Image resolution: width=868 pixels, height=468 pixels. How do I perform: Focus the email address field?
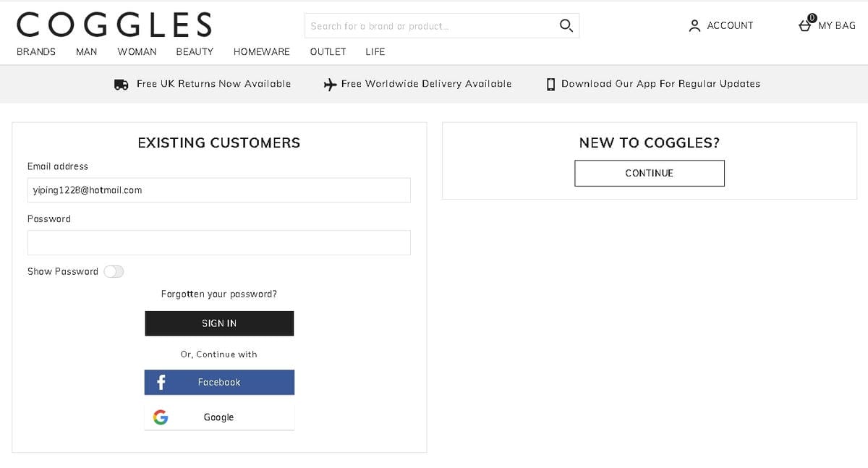tap(219, 190)
